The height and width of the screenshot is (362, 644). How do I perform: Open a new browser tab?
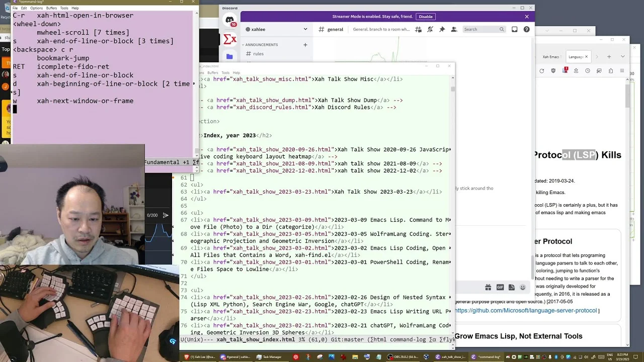point(609,57)
